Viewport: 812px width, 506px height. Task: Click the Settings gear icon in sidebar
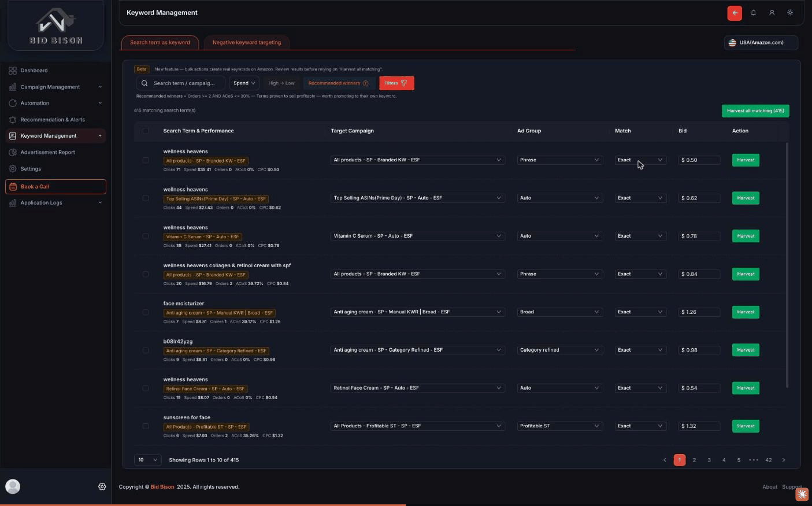coord(13,169)
